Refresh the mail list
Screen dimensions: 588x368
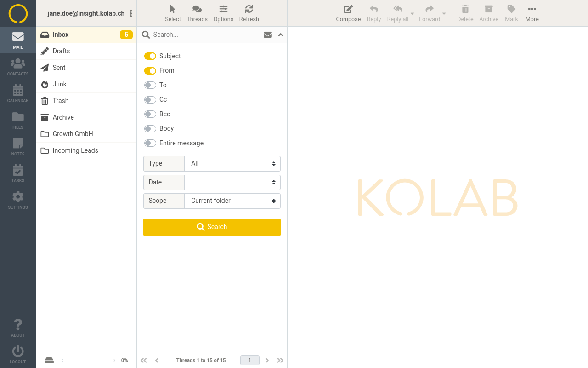point(249,13)
